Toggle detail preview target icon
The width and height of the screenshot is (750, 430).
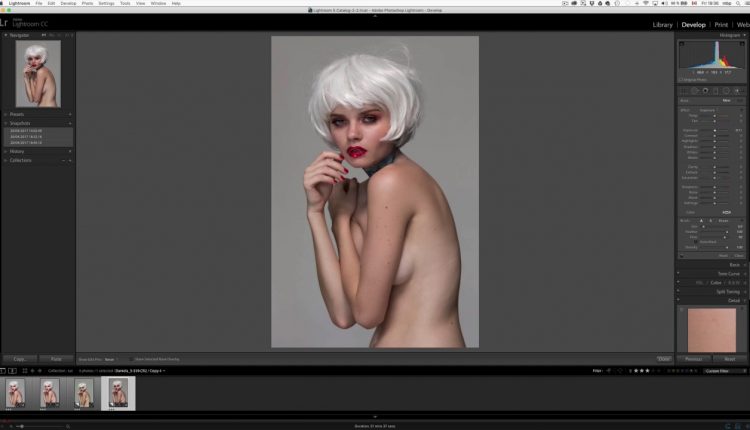pos(682,309)
